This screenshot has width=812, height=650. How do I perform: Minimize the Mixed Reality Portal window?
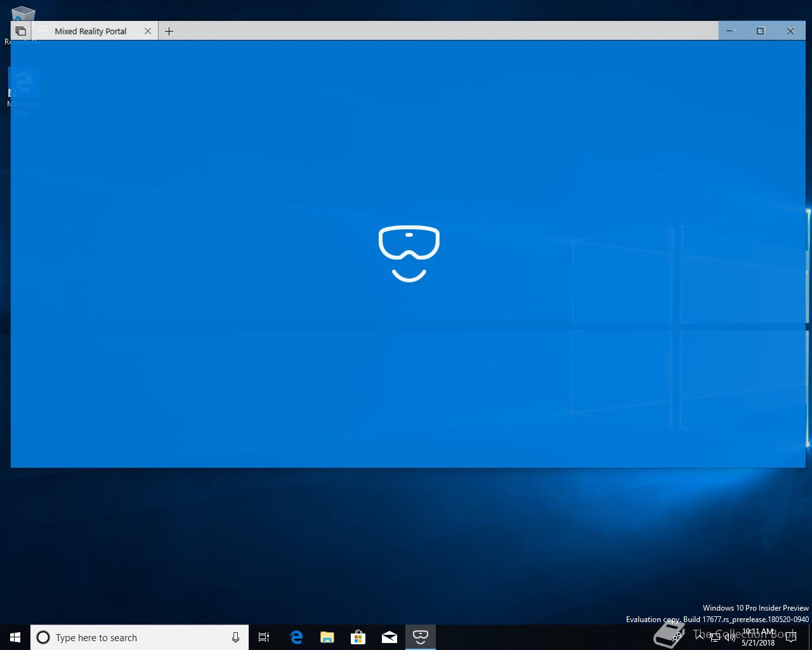730,30
